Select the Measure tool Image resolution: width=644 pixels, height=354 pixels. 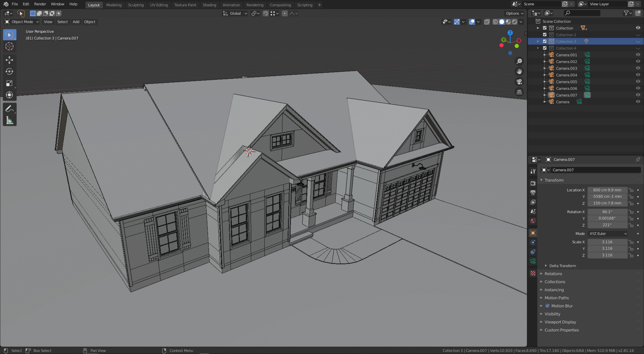tap(9, 120)
